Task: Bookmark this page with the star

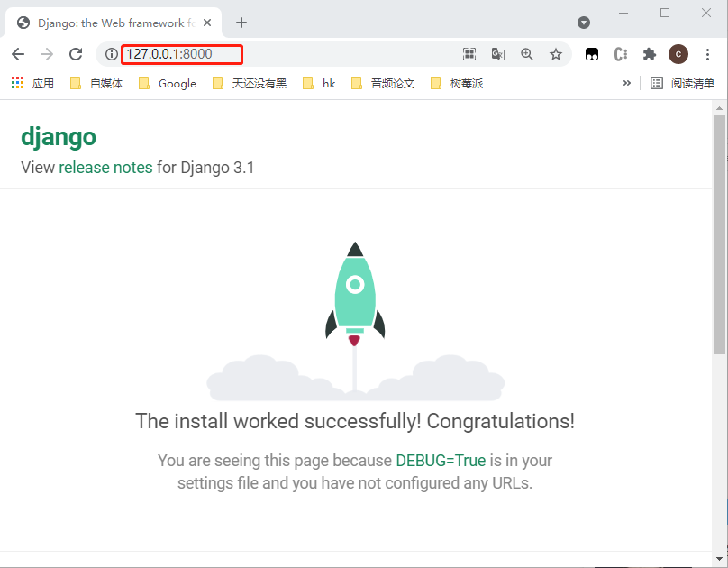Action: click(x=556, y=54)
